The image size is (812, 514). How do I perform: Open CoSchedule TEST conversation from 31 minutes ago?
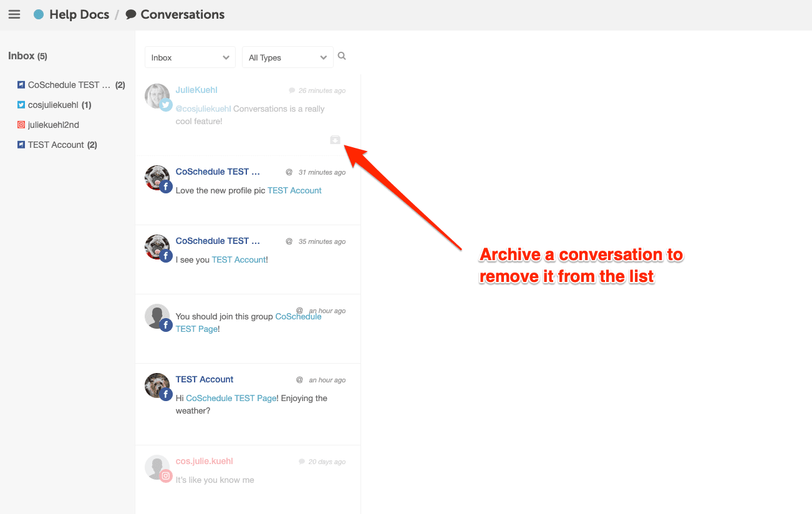248,190
